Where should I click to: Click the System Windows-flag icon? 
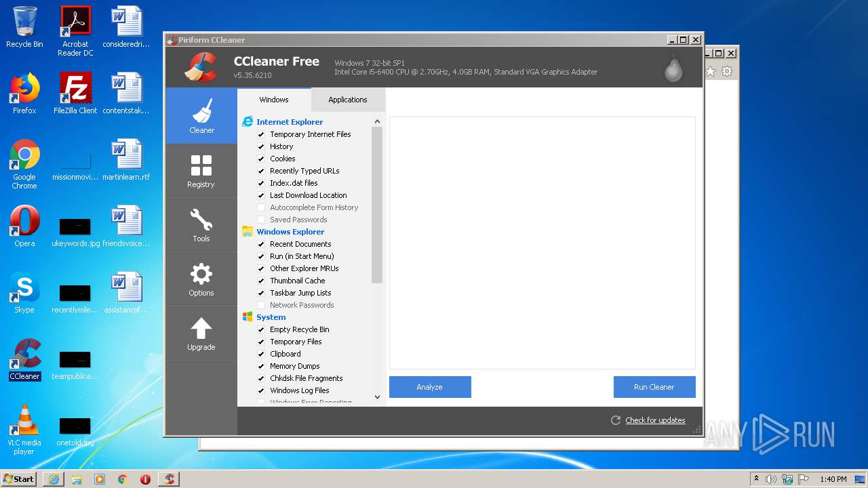[x=248, y=317]
